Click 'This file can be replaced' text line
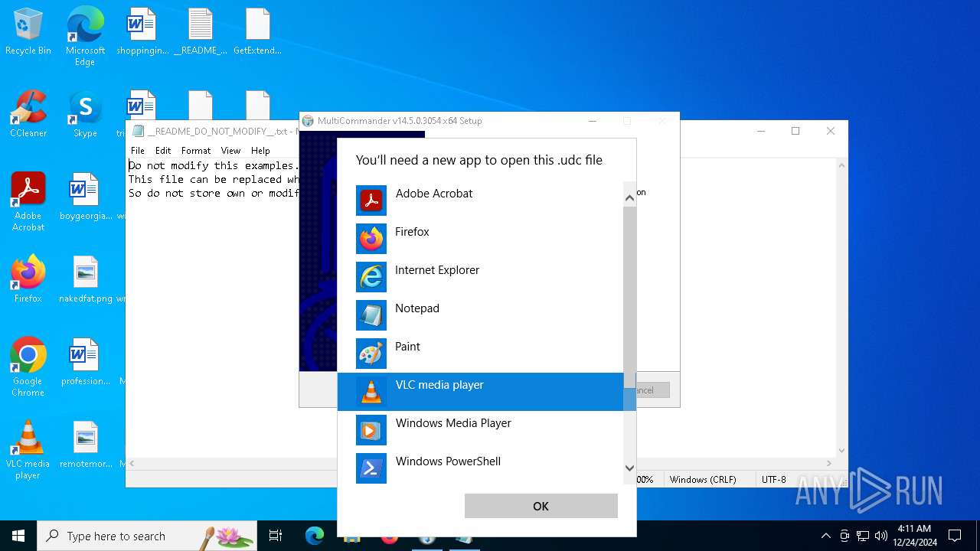Image resolution: width=980 pixels, height=551 pixels. click(212, 179)
